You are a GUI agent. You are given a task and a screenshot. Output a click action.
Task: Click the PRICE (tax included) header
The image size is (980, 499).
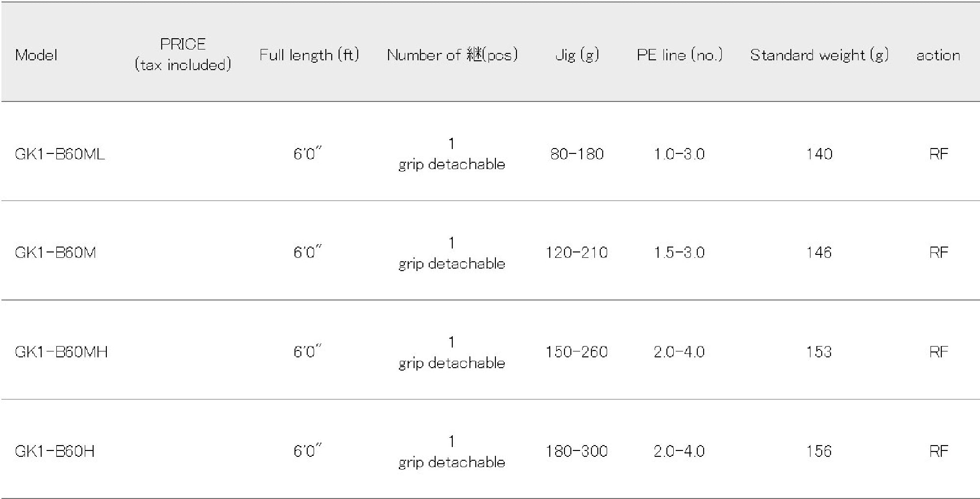click(x=183, y=54)
